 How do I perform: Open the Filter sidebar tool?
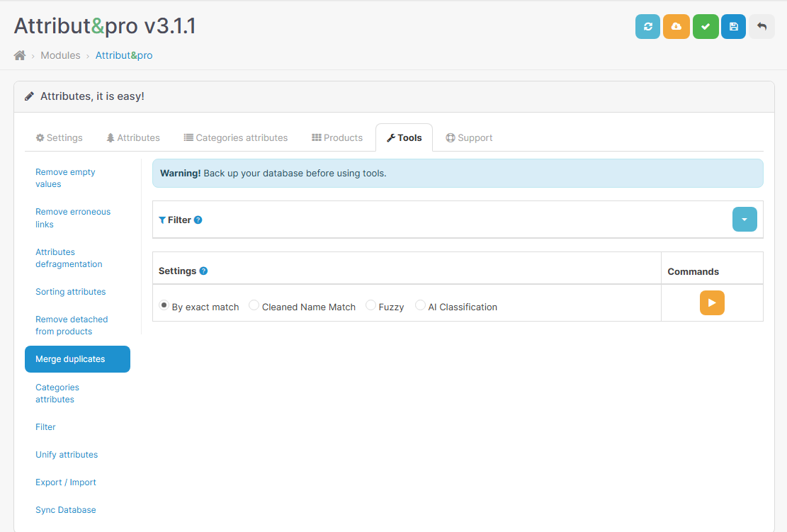point(45,427)
